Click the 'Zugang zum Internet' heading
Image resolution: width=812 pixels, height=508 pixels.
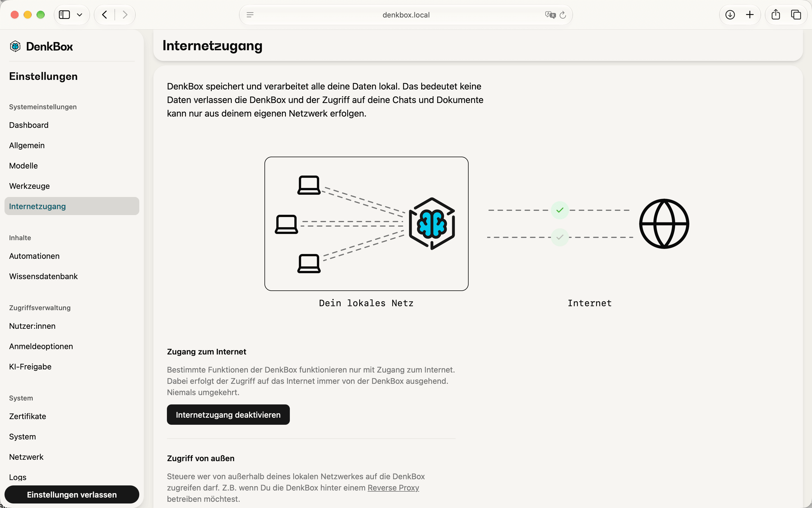207,352
